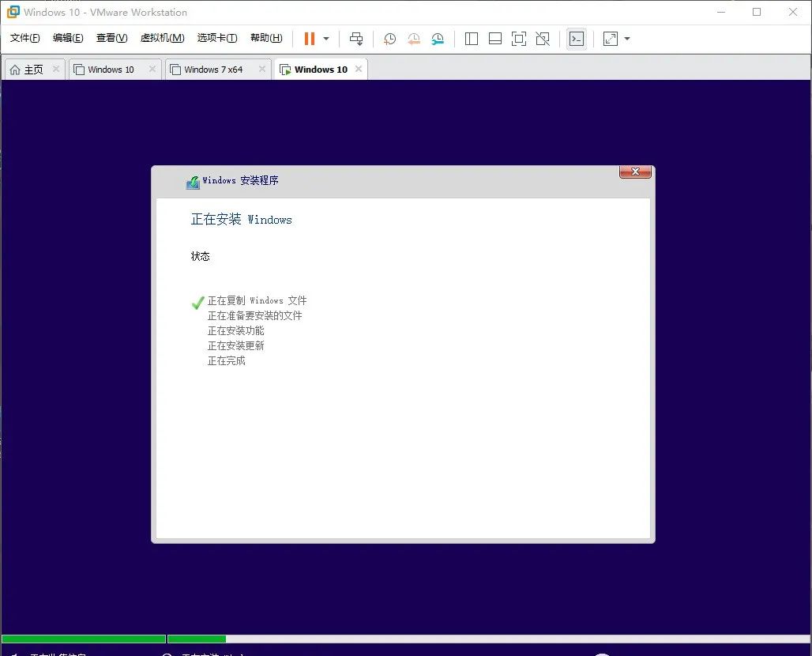The image size is (812, 656).
Task: Revert the VM to its snapshot
Action: [413, 38]
